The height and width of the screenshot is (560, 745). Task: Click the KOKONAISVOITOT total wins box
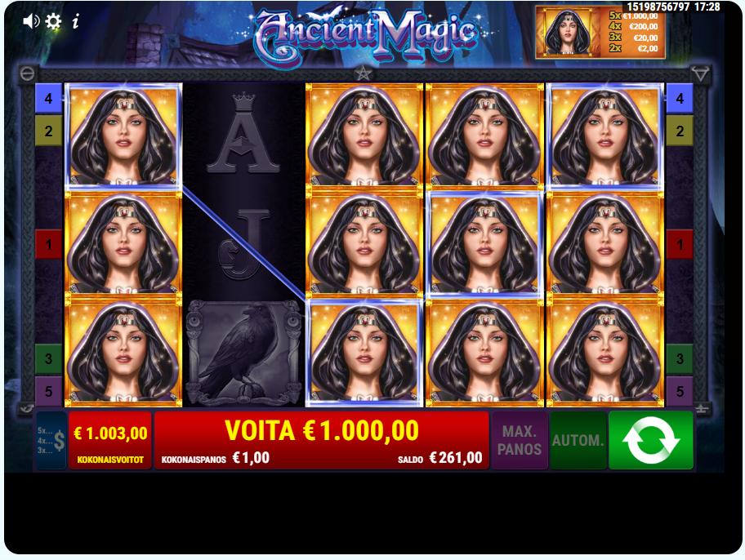tap(110, 440)
